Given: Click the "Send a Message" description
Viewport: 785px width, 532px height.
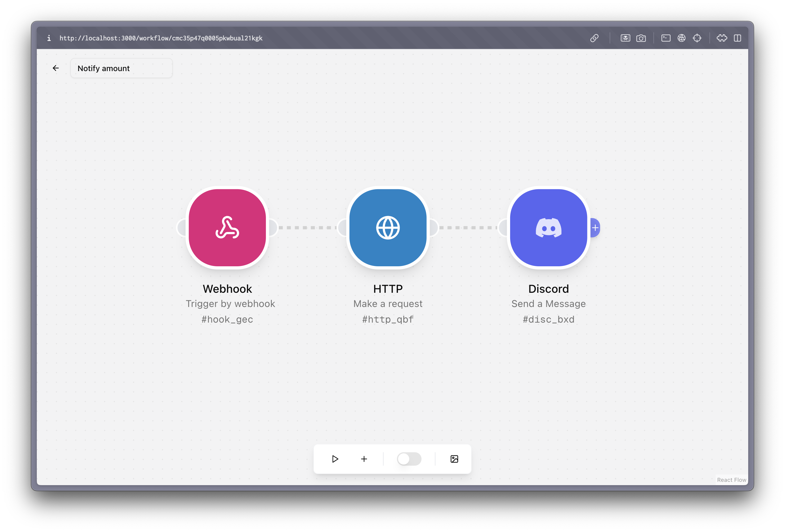Looking at the screenshot, I should 549,304.
